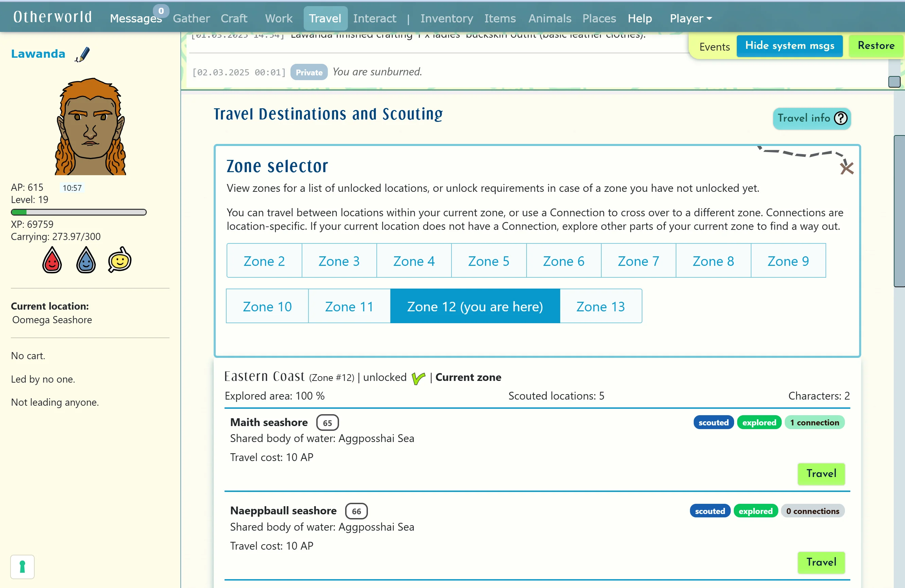Click the Restore button top right
This screenshot has height=588, width=905.
click(877, 45)
